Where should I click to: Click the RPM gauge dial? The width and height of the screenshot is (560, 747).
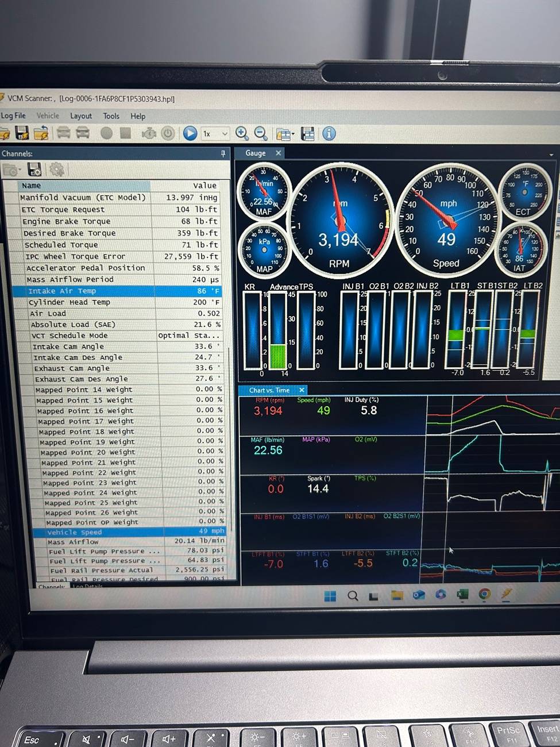click(x=339, y=222)
